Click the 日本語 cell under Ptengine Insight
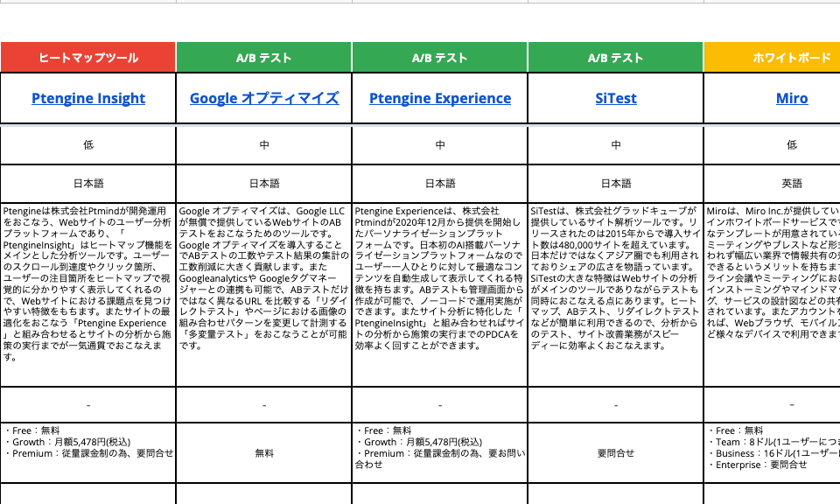 pyautogui.click(x=88, y=184)
